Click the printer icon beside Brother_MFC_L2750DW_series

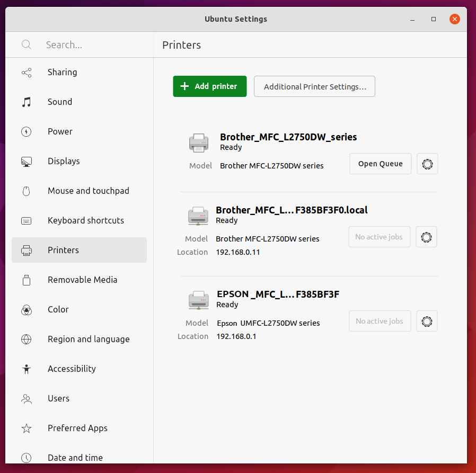199,142
